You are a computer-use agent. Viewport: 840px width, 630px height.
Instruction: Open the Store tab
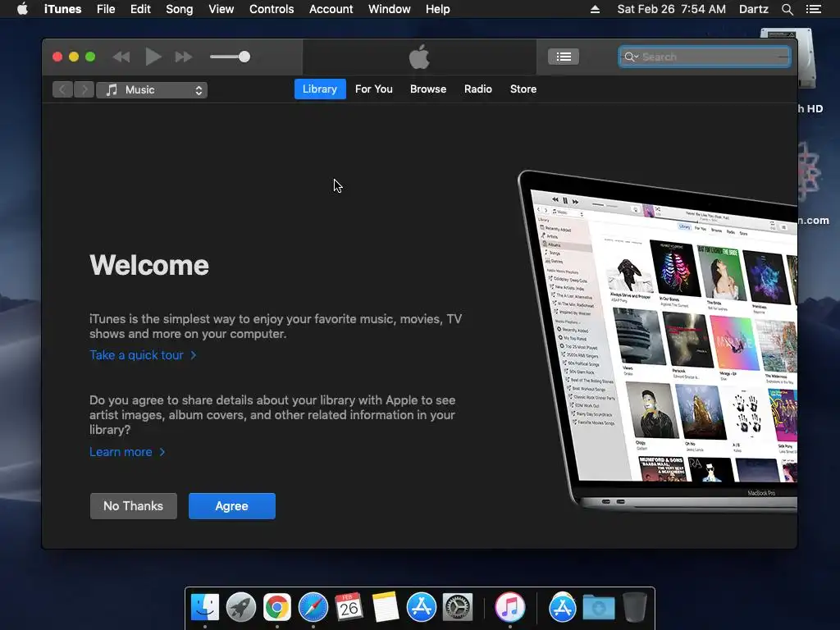523,89
